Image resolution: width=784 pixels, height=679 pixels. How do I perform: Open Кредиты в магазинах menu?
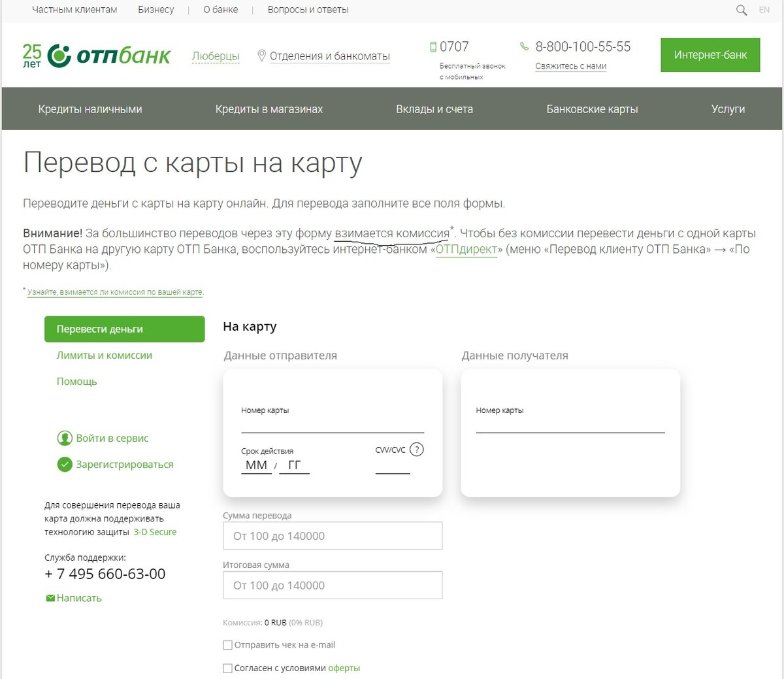pos(269,109)
